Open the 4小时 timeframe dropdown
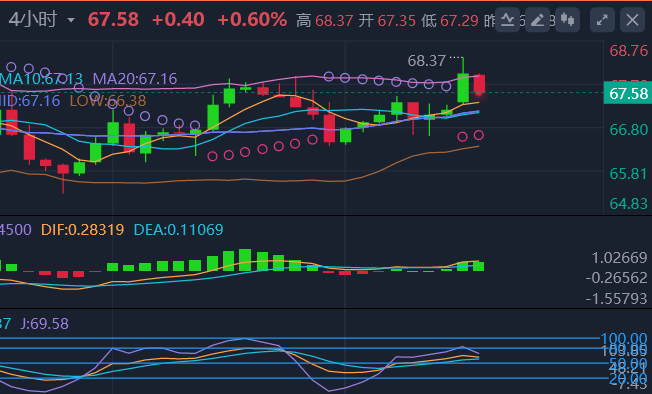 tap(42, 20)
